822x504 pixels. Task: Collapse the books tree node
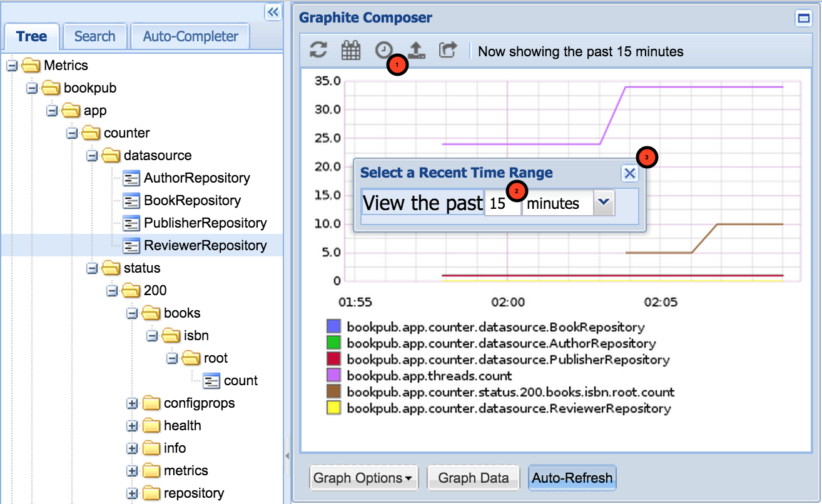pyautogui.click(x=132, y=313)
